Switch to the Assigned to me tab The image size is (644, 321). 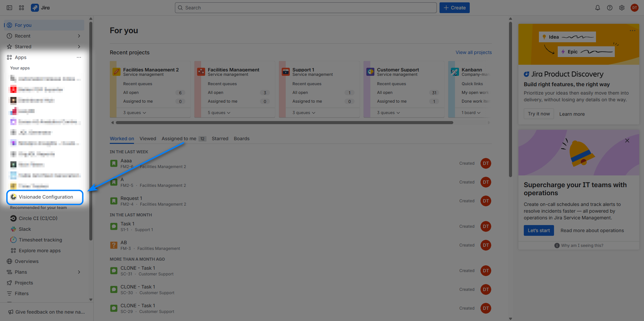click(184, 139)
